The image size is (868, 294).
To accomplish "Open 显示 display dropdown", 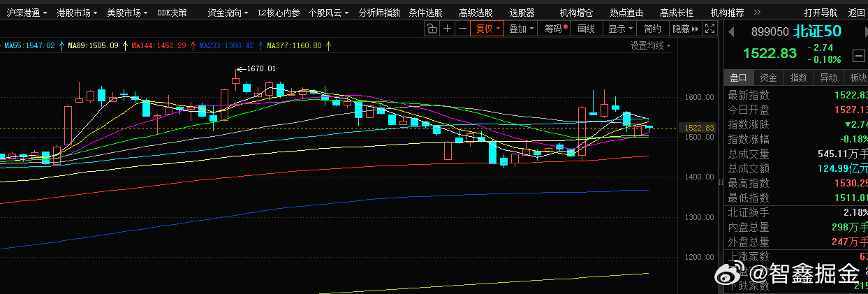I will (619, 29).
